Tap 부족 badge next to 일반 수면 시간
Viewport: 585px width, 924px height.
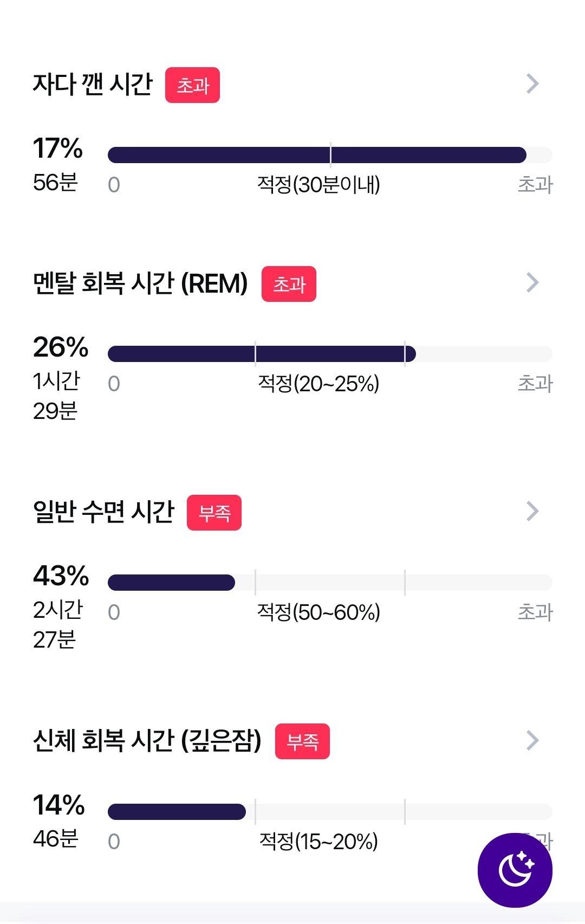(214, 513)
